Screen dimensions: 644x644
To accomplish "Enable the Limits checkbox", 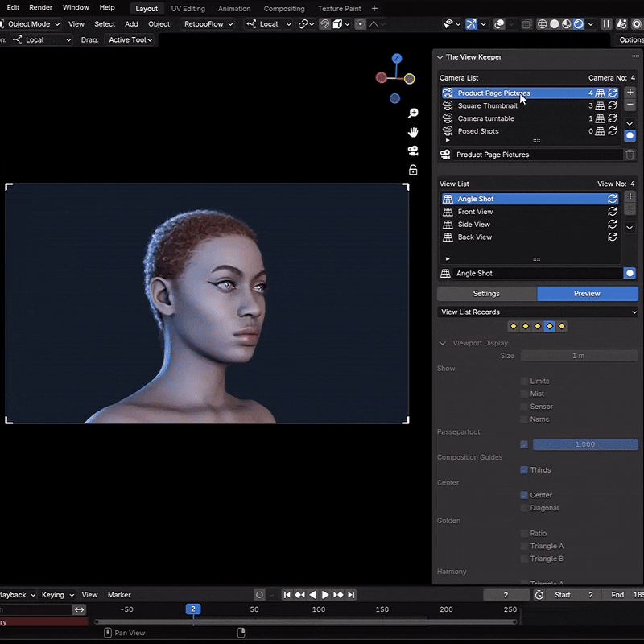I will pyautogui.click(x=524, y=381).
